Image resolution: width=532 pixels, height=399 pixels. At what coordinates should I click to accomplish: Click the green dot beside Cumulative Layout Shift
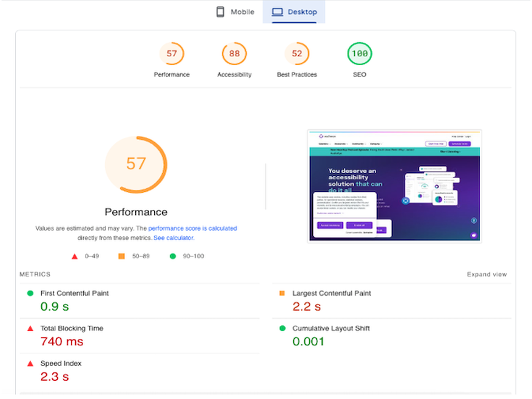[x=282, y=328]
